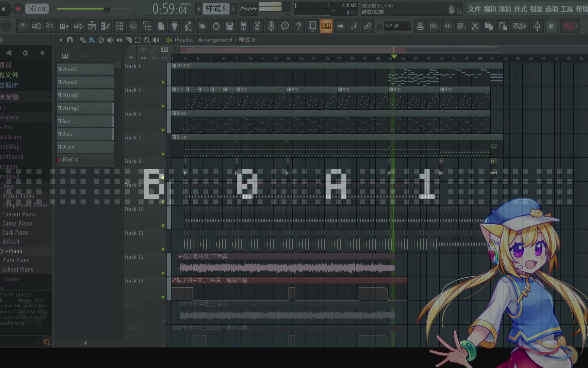Toggle countdown before recording (3.2.1)
Image resolution: width=588 pixels, height=368 pixels.
tap(50, 26)
